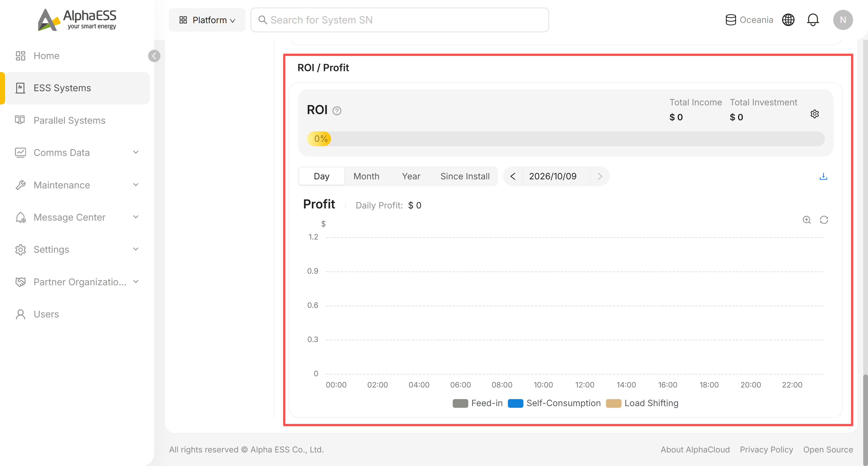Select ESS Systems in sidebar
This screenshot has width=868, height=466.
(x=78, y=88)
